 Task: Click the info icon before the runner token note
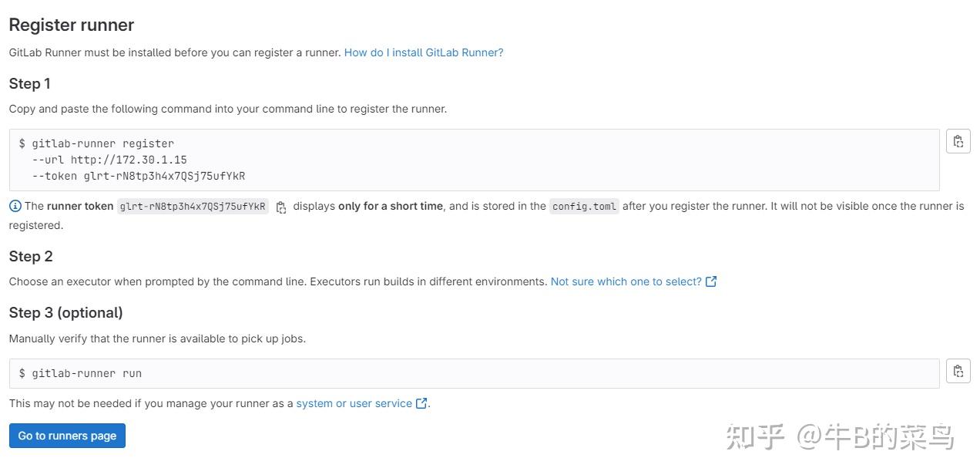(x=14, y=206)
